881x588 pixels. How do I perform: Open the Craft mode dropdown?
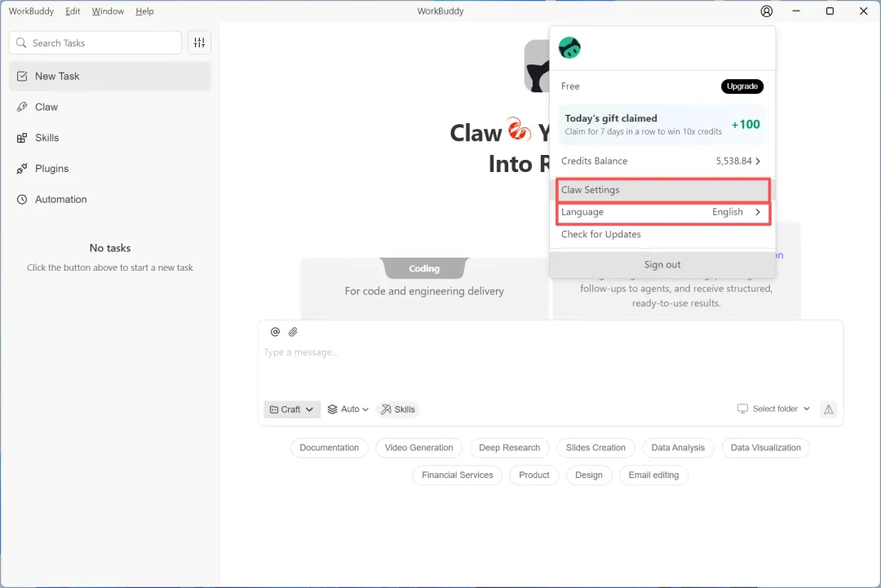291,409
